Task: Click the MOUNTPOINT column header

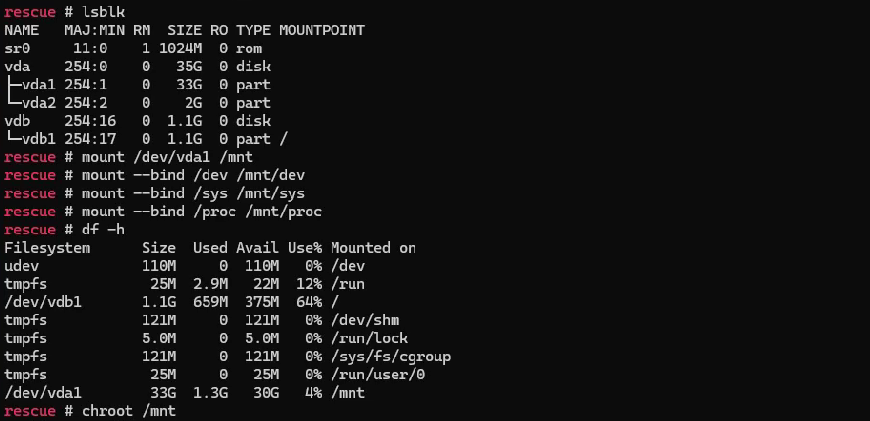Action: pos(322,30)
